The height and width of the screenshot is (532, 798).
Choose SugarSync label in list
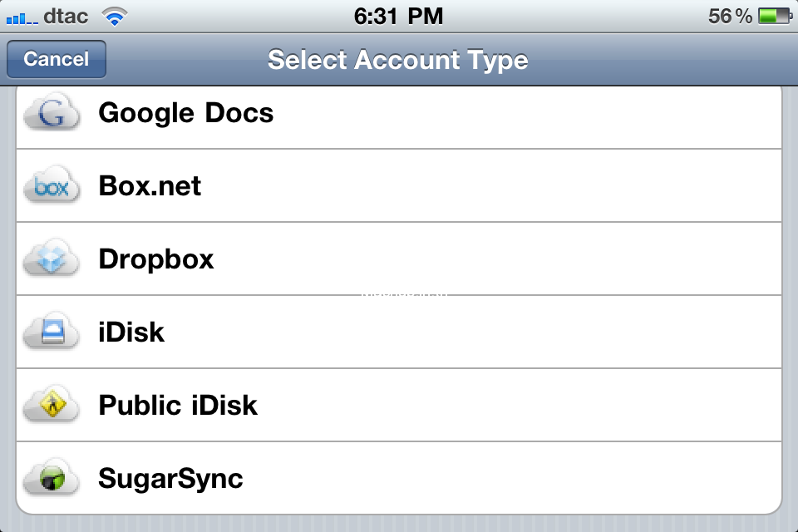170,479
